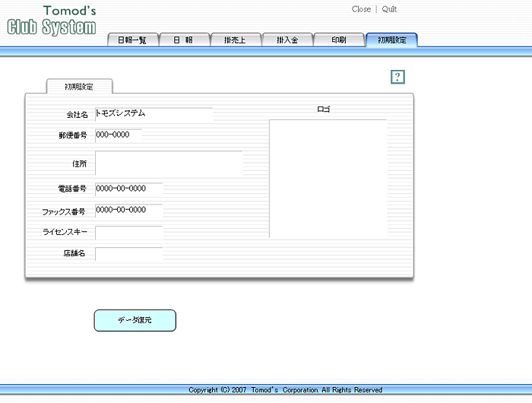Click the 会社名 input field
The height and width of the screenshot is (403, 532).
pyautogui.click(x=154, y=114)
